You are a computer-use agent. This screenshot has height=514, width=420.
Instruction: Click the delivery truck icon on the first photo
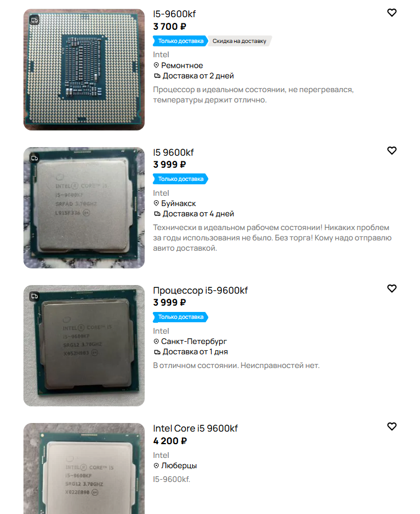(35, 21)
